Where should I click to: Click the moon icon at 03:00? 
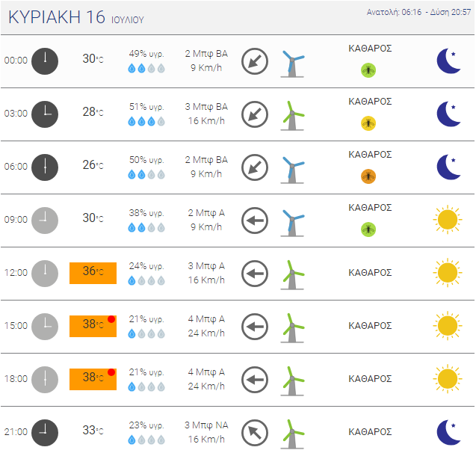pyautogui.click(x=448, y=114)
